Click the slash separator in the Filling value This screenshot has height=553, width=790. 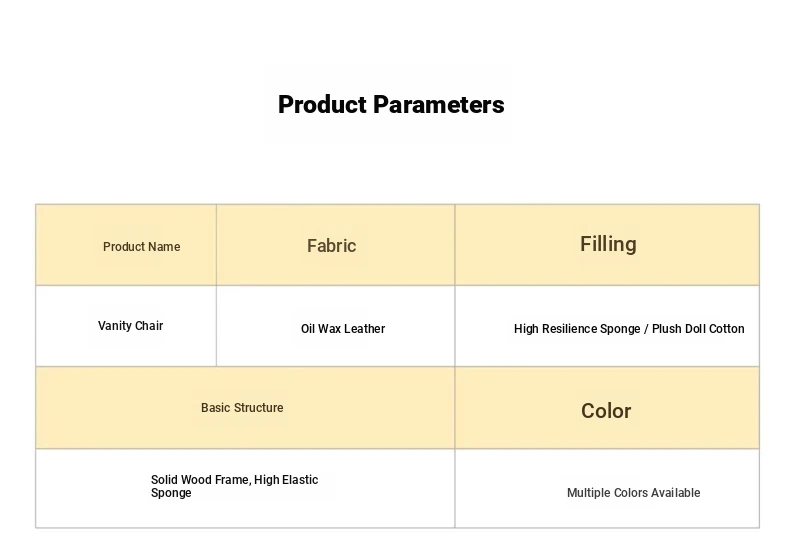point(645,329)
